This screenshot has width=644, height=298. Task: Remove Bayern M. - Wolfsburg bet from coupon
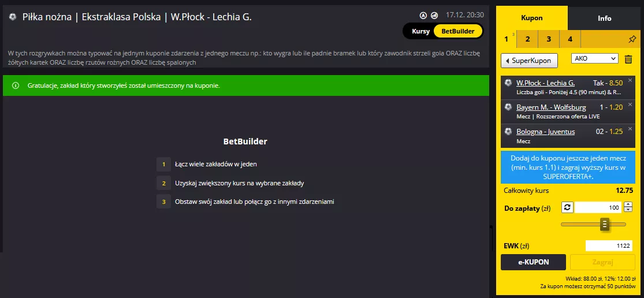pos(631,105)
